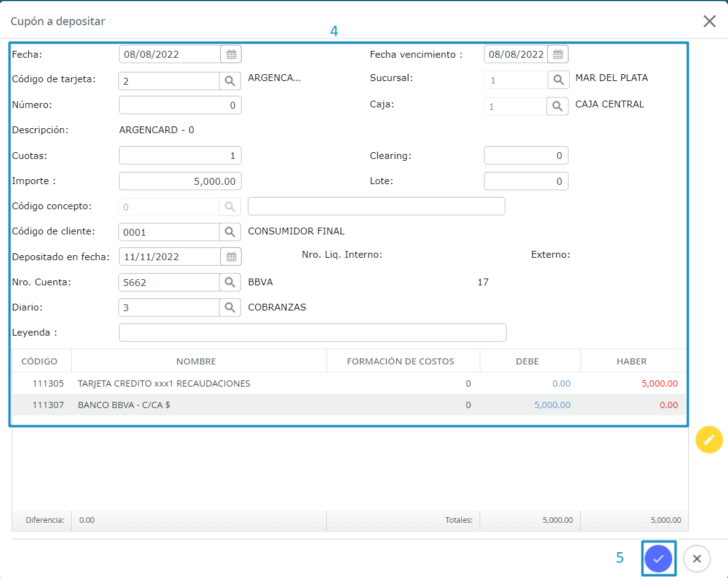The height and width of the screenshot is (578, 728).
Task: Click the CAJA CENTRAL label
Action: (x=610, y=104)
